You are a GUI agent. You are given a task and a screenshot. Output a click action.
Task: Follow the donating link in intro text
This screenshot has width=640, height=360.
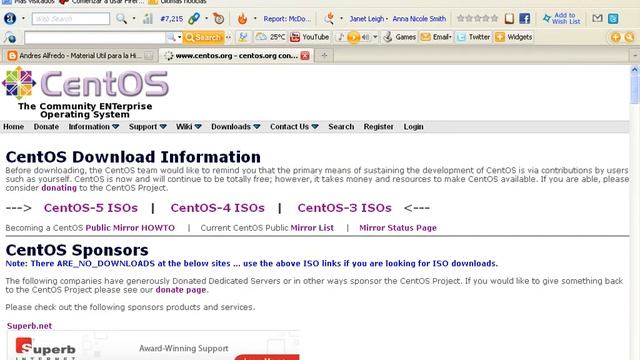(x=59, y=188)
